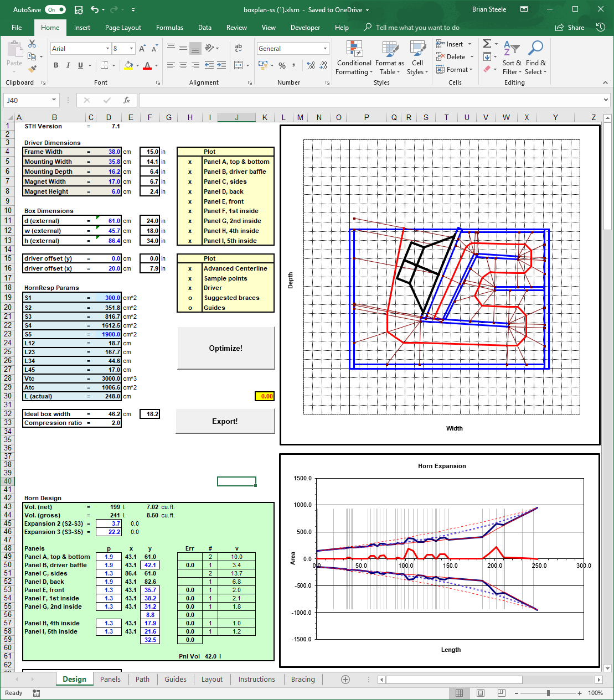The image size is (614, 700).
Task: Click the Save icon in the title bar
Action: tap(79, 9)
